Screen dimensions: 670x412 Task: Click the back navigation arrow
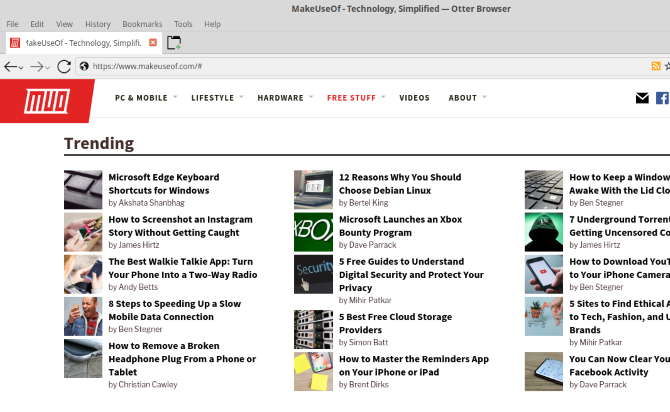(x=10, y=67)
